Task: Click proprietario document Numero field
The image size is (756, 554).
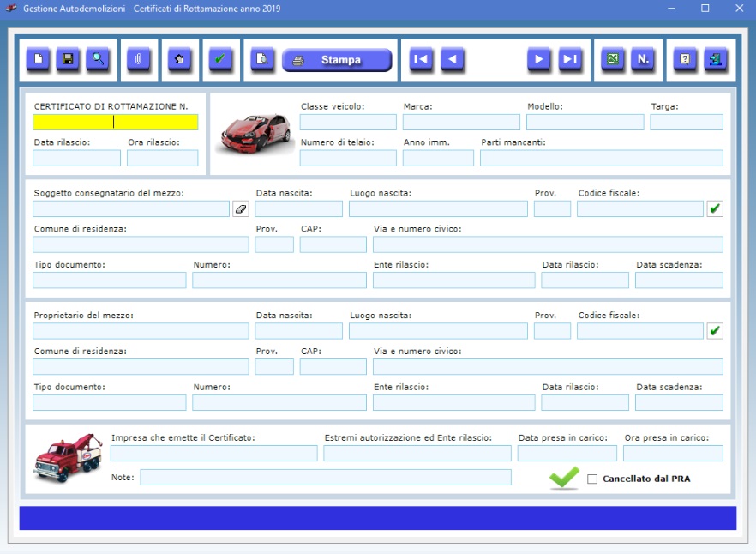Action: point(279,402)
